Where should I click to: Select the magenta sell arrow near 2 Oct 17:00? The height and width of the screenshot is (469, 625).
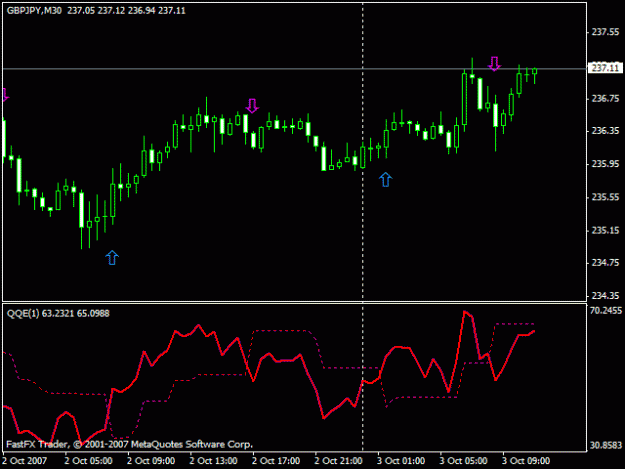pyautogui.click(x=252, y=106)
